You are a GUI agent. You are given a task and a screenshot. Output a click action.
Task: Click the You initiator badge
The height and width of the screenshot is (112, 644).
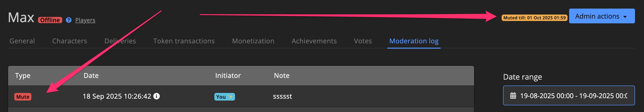(224, 97)
